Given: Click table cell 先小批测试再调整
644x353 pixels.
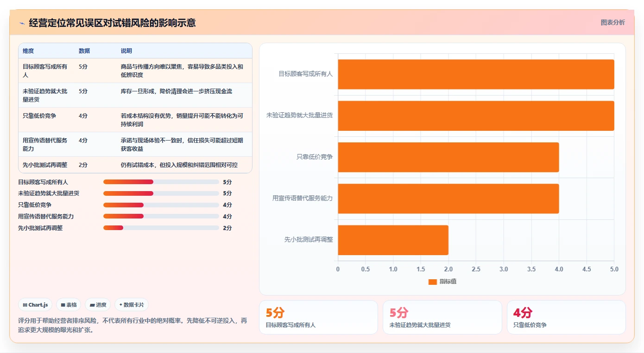Looking at the screenshot, I should click(x=45, y=165).
